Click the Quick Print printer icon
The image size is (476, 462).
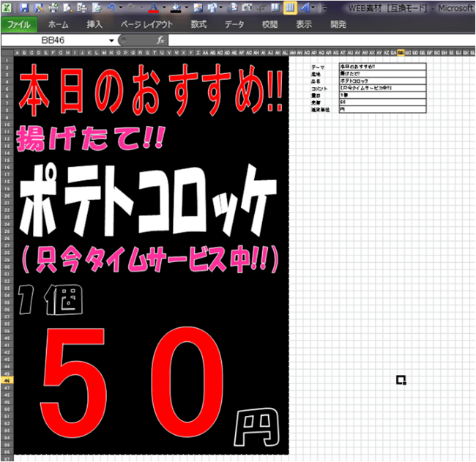53,7
